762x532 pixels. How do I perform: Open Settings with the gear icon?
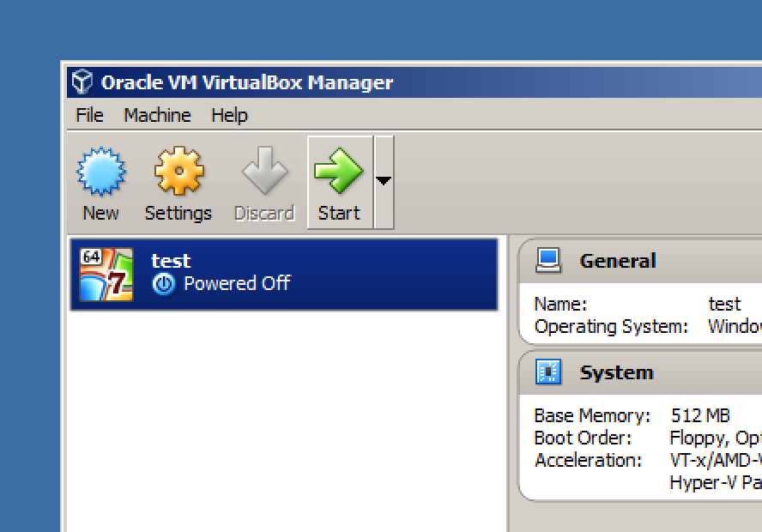[178, 171]
